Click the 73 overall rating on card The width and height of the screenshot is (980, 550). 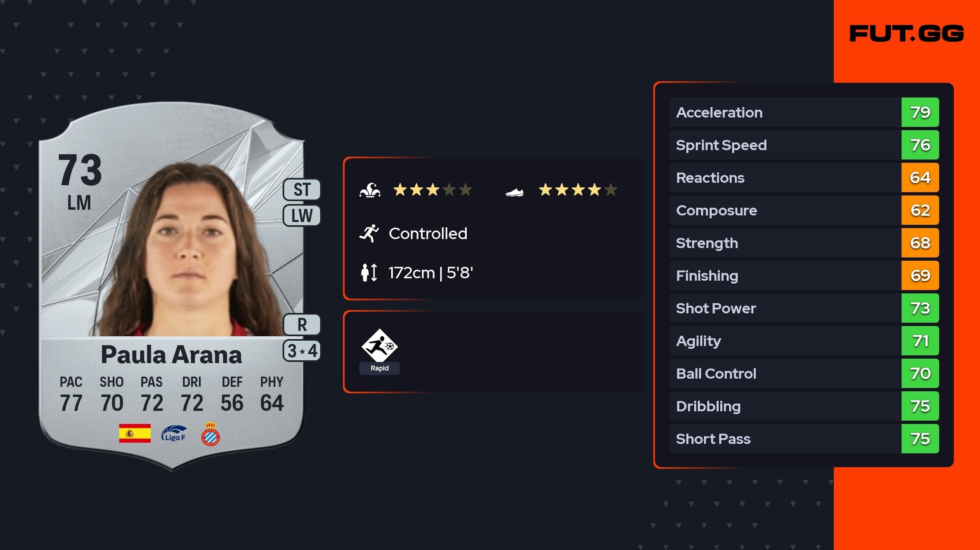80,170
